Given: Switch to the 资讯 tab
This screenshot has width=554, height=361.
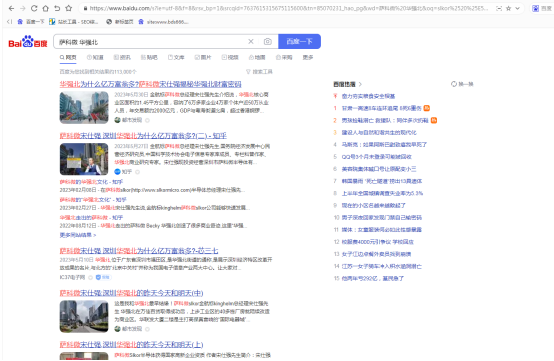Looking at the screenshot, I should tap(122, 57).
